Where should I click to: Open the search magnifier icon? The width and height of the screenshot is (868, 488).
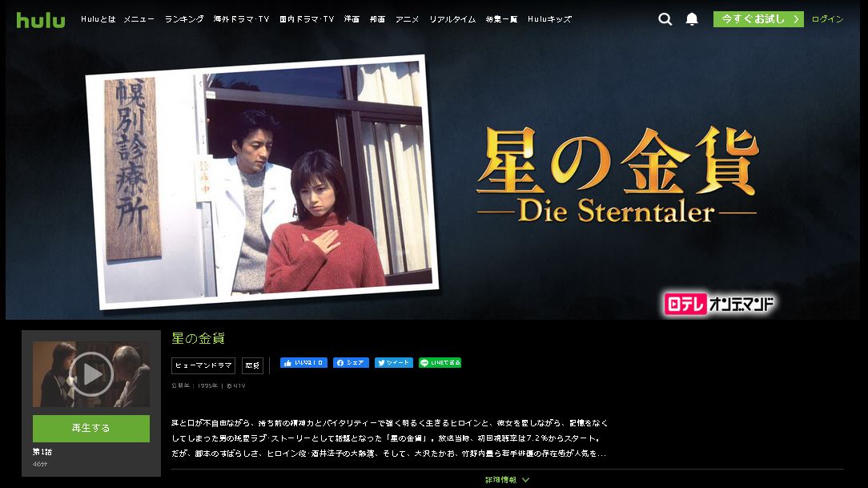(665, 19)
